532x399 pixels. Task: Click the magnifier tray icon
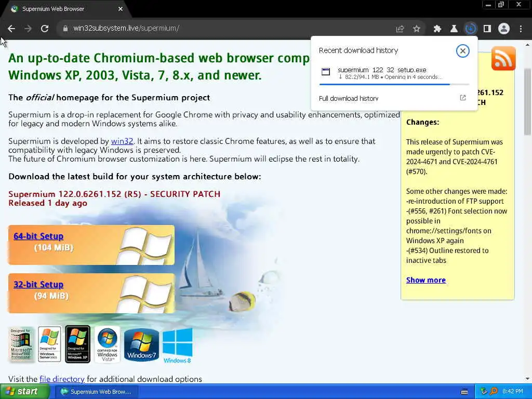pos(494,392)
